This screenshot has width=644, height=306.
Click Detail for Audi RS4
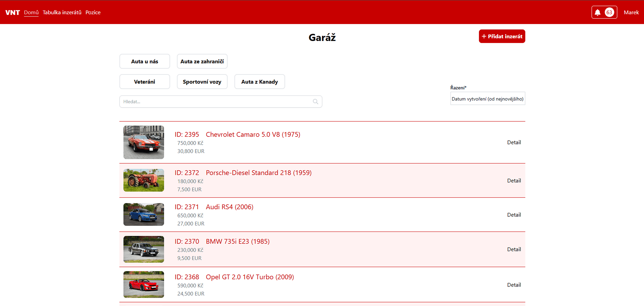point(514,215)
